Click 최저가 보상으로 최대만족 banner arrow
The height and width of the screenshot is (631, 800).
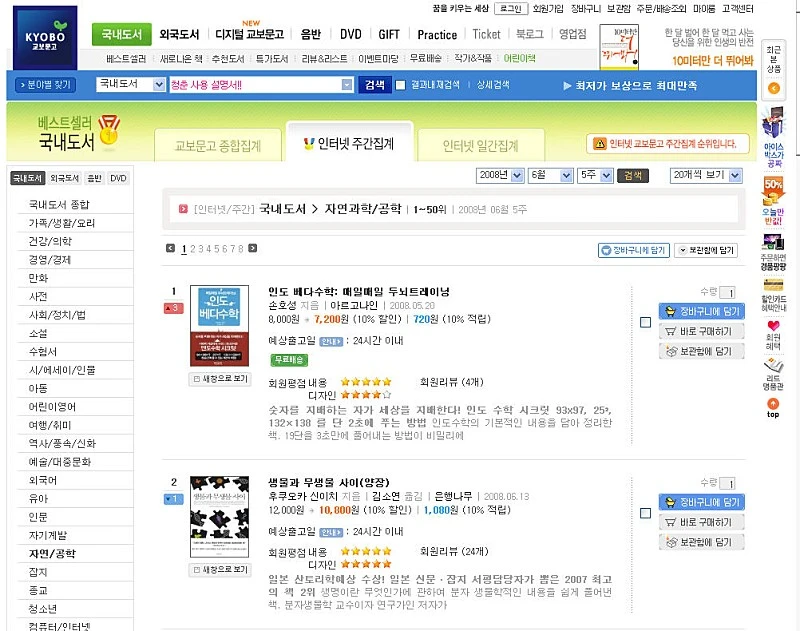pyautogui.click(x=567, y=86)
